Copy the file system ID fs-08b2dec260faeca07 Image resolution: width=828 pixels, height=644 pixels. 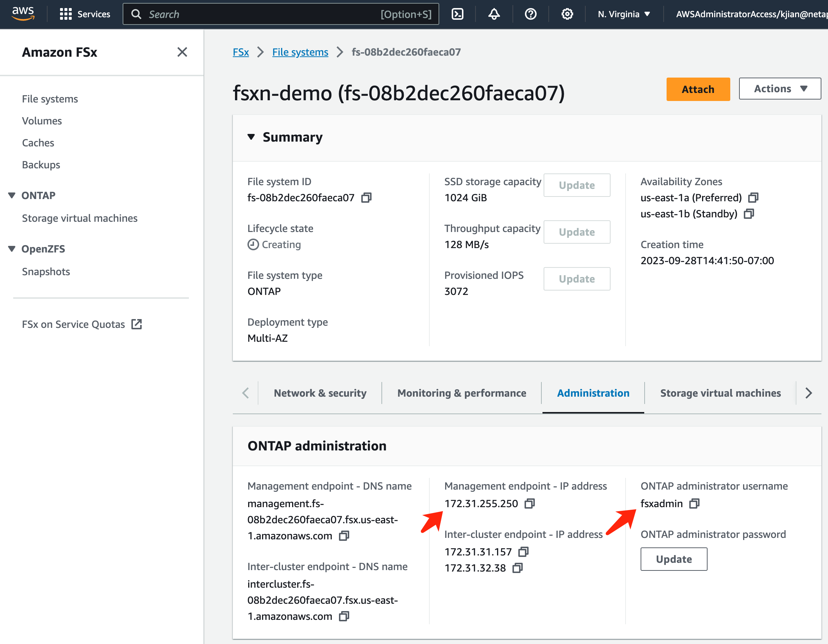[x=366, y=198]
